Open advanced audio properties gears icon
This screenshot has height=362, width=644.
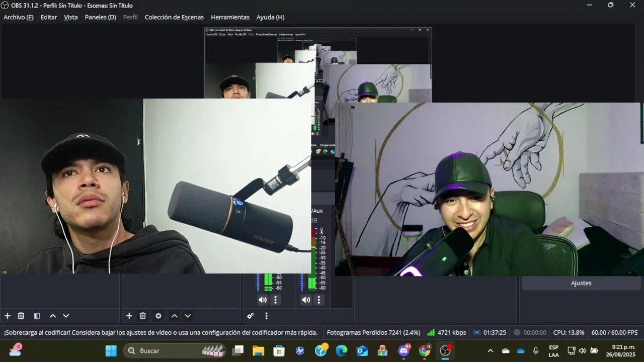pyautogui.click(x=251, y=316)
